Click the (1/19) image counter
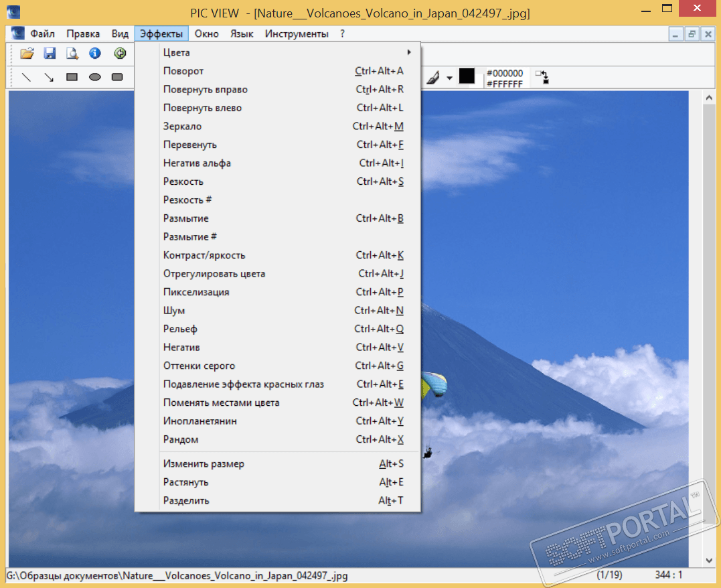The image size is (721, 588). (x=609, y=575)
